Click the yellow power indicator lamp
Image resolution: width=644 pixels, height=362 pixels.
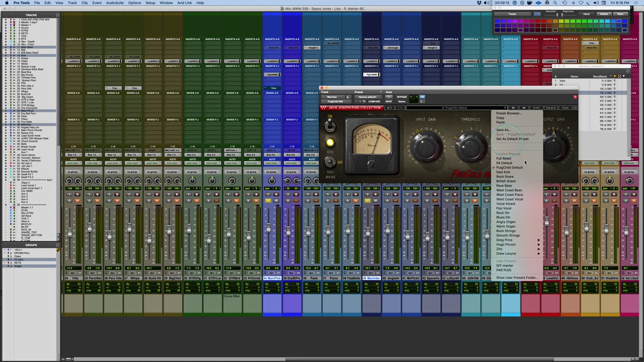click(x=330, y=143)
